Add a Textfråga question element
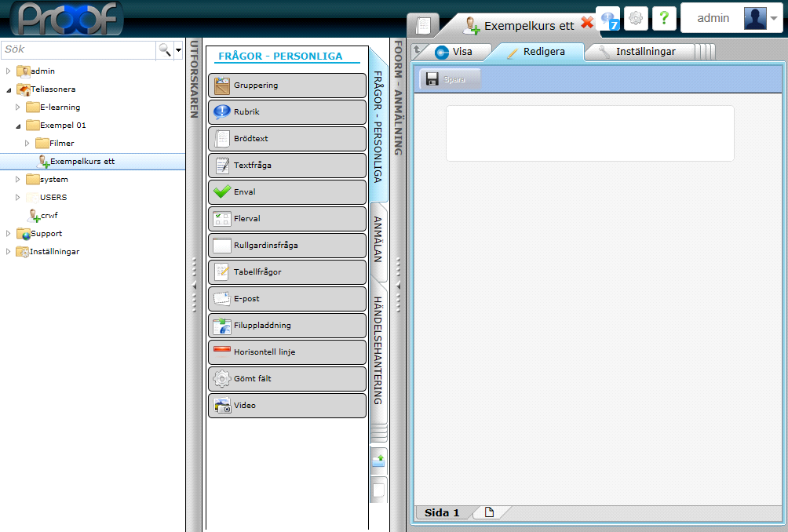The height and width of the screenshot is (532, 788). [286, 166]
